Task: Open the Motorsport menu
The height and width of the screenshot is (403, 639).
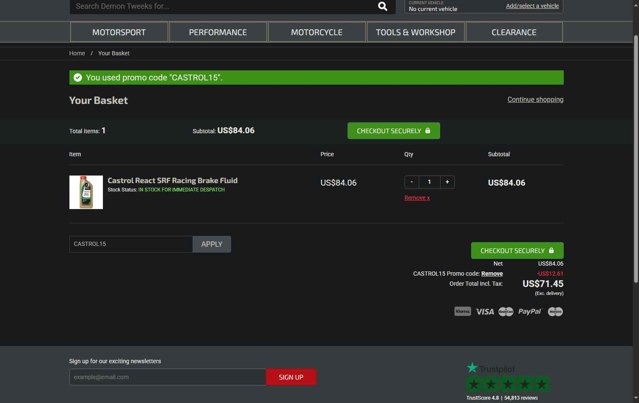Action: 119,32
